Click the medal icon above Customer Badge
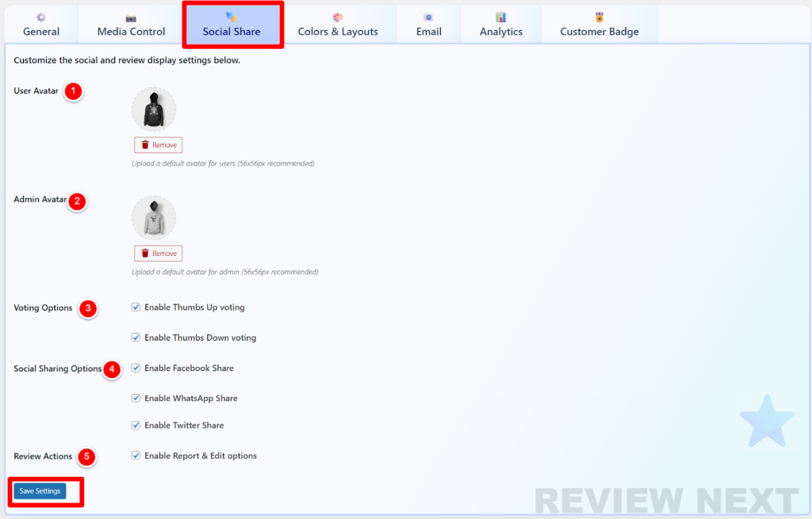Image resolution: width=812 pixels, height=519 pixels. pyautogui.click(x=599, y=17)
